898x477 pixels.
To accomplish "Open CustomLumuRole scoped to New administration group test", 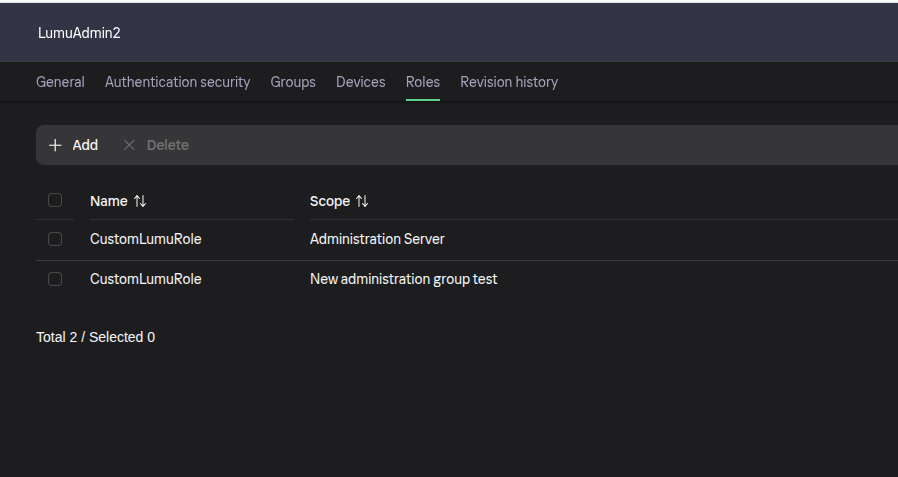I will click(x=145, y=279).
